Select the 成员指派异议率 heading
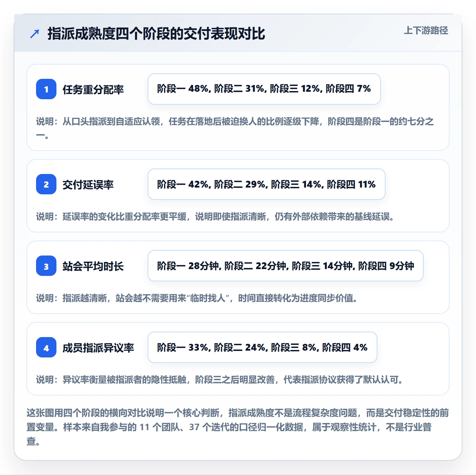The height and width of the screenshot is (475, 476). point(98,348)
